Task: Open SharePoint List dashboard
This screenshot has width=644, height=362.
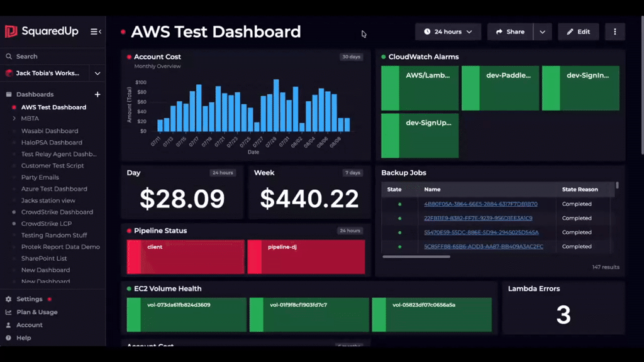Action: 44,258
